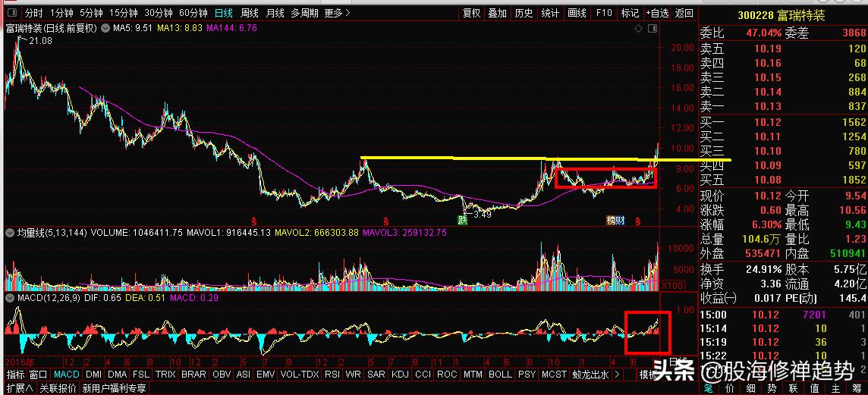Select the DMA indicator tab

coord(118,375)
